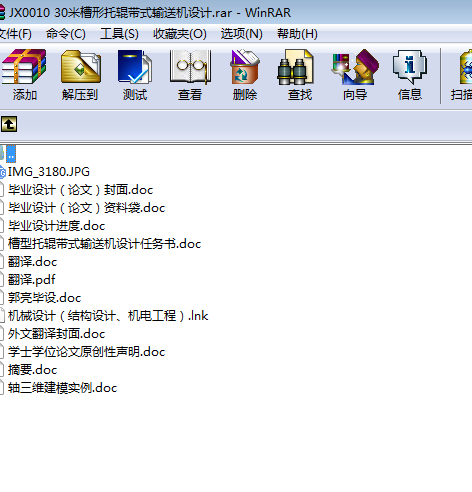Select 摘要.doc file

point(33,370)
